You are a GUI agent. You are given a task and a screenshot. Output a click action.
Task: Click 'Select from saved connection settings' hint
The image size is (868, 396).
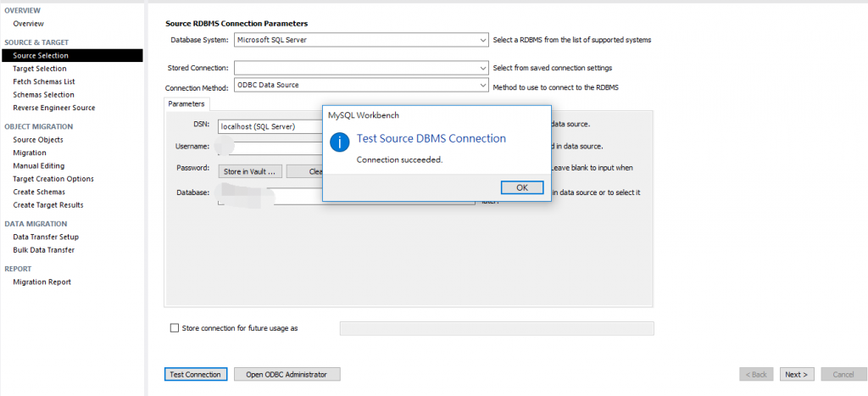553,68
